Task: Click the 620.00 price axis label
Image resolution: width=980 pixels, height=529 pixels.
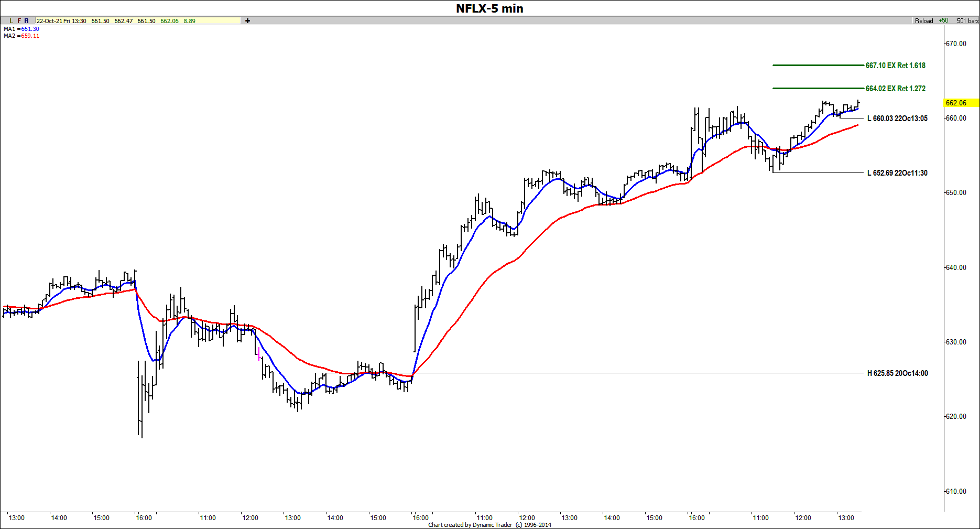Action: point(956,416)
